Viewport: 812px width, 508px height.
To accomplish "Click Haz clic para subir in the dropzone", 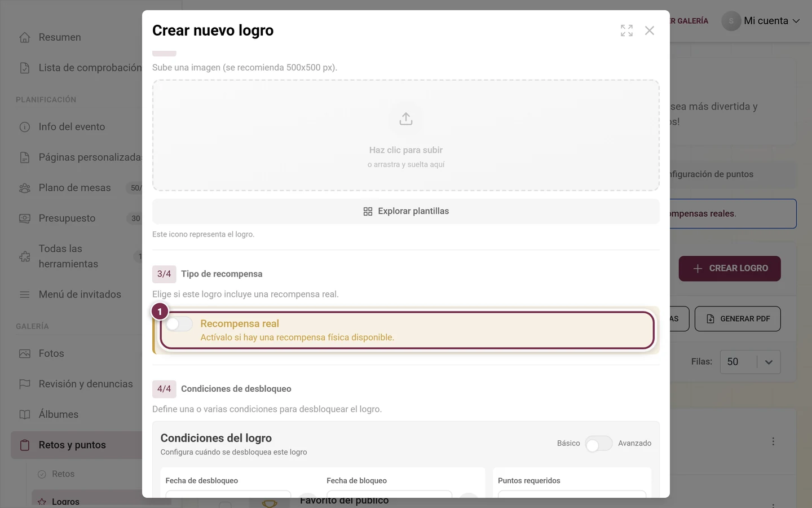I will click(406, 150).
